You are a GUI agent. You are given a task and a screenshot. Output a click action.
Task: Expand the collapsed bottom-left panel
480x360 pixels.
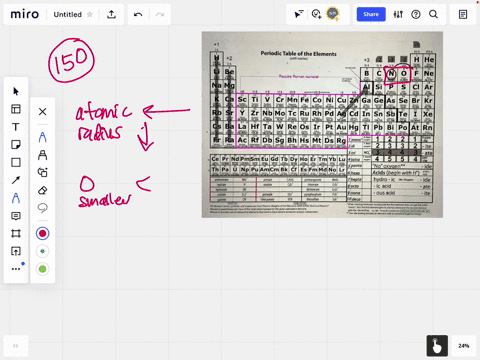pos(16,346)
